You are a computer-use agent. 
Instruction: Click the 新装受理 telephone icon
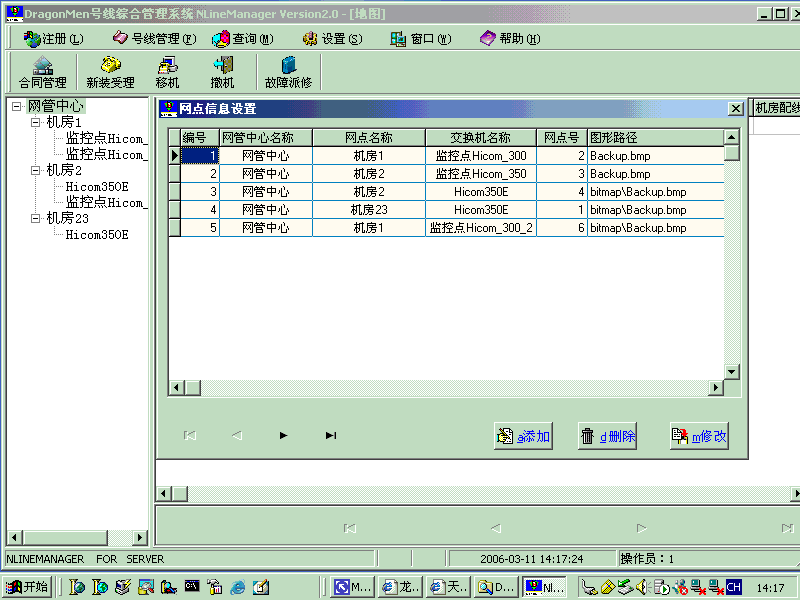(110, 72)
